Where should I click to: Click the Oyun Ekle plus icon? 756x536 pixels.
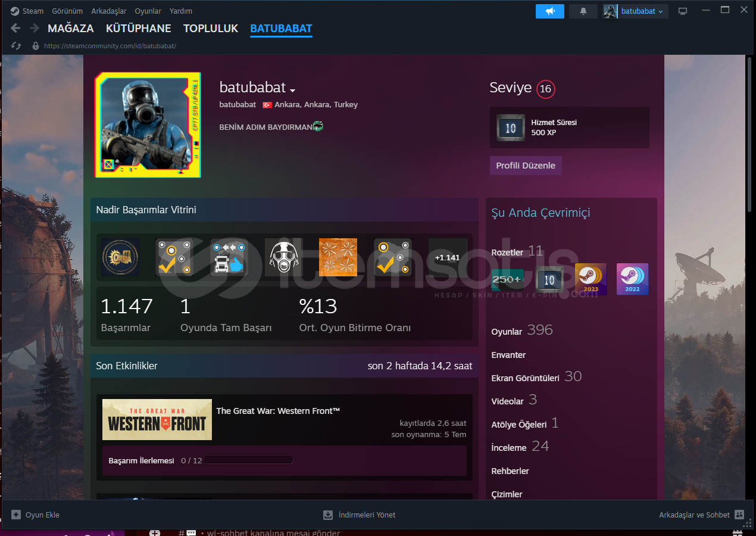click(x=16, y=515)
